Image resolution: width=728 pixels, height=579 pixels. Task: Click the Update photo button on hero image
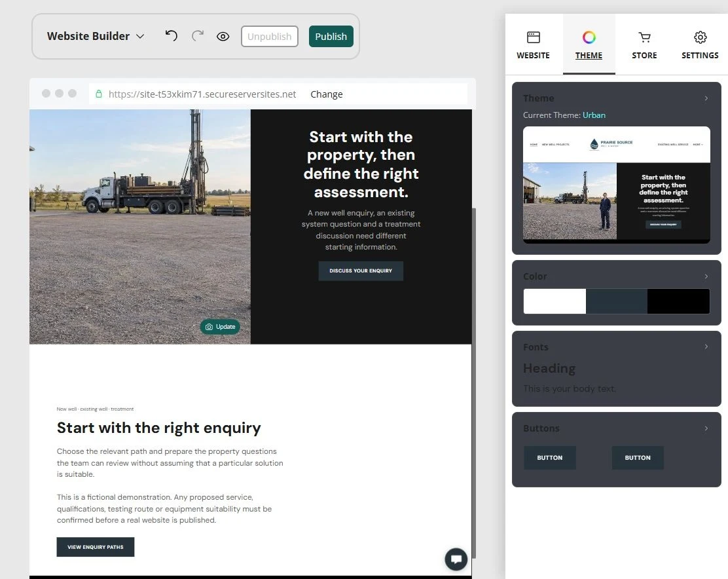click(x=220, y=327)
